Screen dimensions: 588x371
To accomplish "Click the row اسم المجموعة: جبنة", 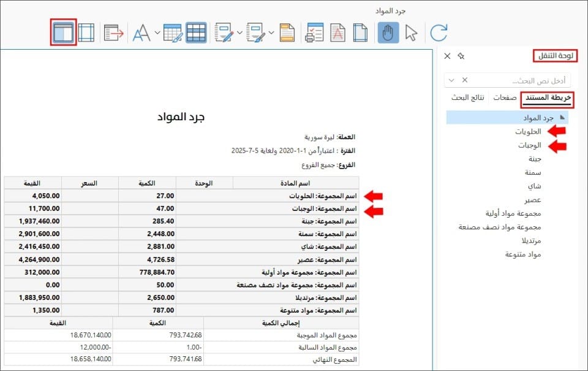I will point(181,221).
